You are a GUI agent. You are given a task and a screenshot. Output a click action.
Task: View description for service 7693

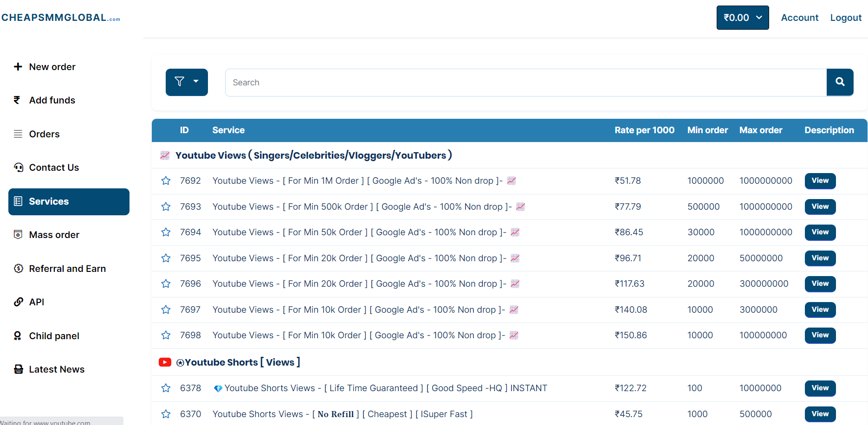pos(820,206)
